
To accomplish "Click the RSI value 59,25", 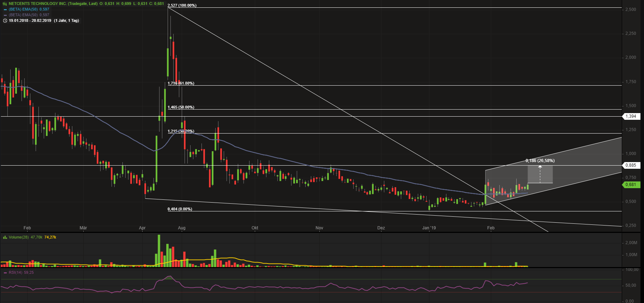I will click(29, 273).
